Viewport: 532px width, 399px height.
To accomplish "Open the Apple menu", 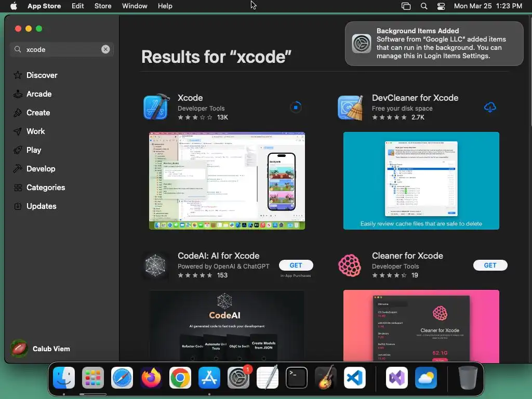I will (14, 6).
